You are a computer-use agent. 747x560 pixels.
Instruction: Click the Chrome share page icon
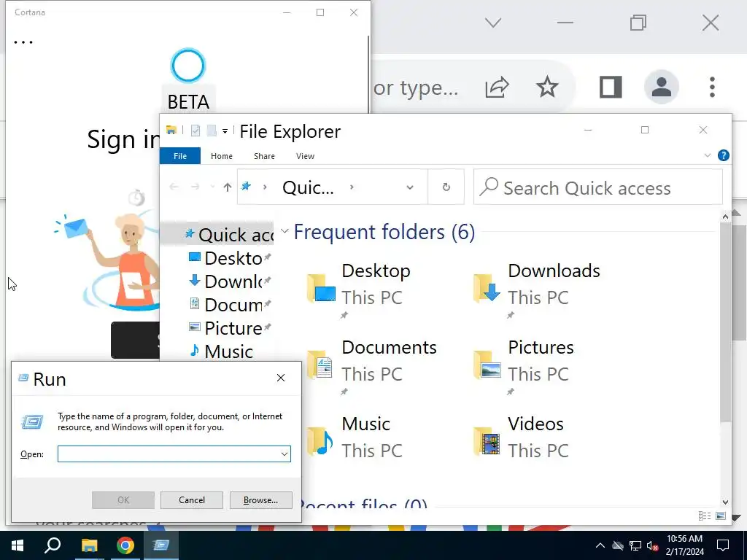coord(496,87)
